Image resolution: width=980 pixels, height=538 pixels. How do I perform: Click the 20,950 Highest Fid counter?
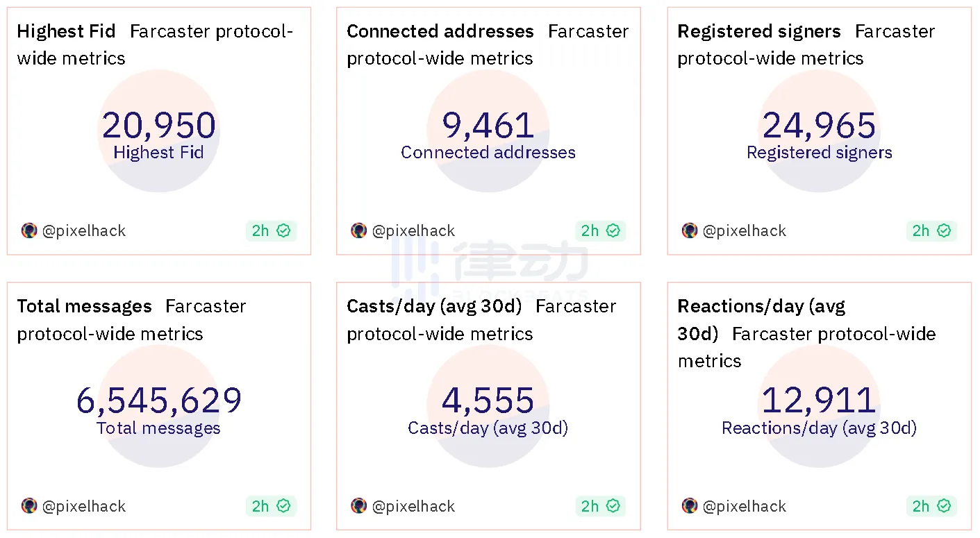pos(159,126)
